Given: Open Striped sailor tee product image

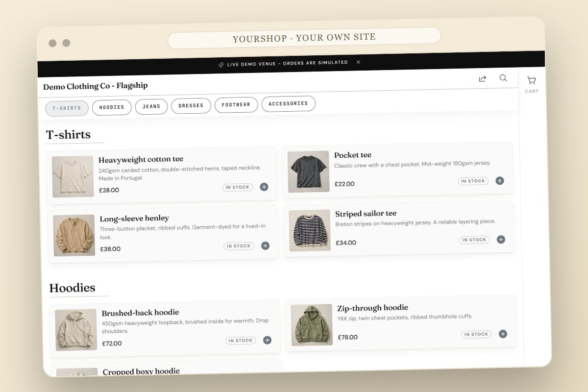Looking at the screenshot, I should [x=310, y=230].
